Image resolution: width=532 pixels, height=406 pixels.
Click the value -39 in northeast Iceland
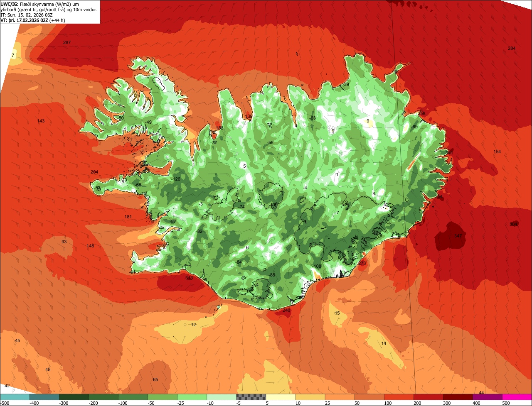[346, 85]
